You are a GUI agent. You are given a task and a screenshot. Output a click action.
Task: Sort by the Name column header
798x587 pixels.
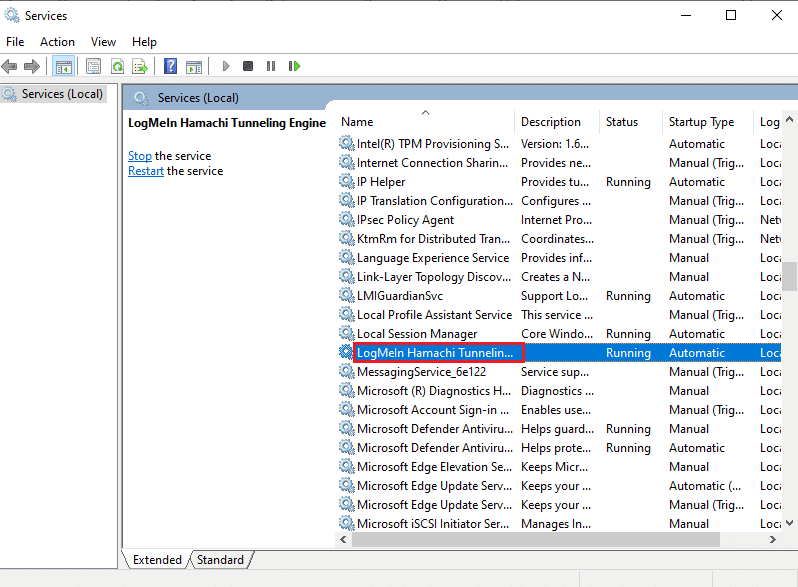[x=425, y=122]
